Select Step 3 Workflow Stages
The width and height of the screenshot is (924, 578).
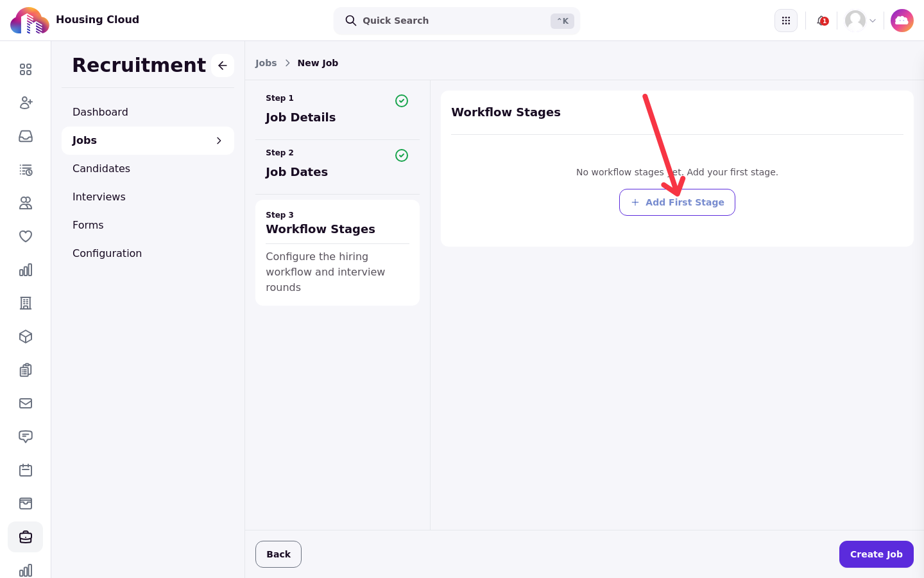pyautogui.click(x=338, y=252)
